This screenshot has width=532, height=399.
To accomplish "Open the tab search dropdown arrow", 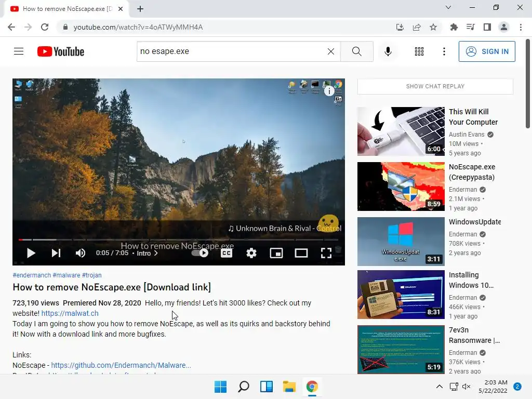I will click(x=448, y=7).
